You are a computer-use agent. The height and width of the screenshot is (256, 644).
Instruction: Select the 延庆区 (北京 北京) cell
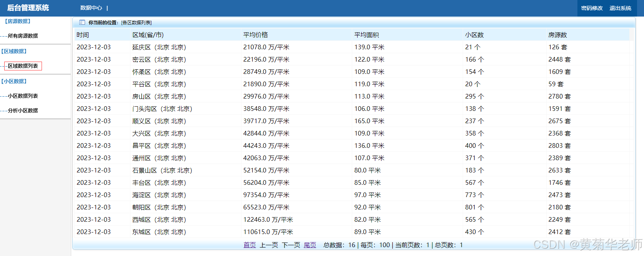coord(159,47)
